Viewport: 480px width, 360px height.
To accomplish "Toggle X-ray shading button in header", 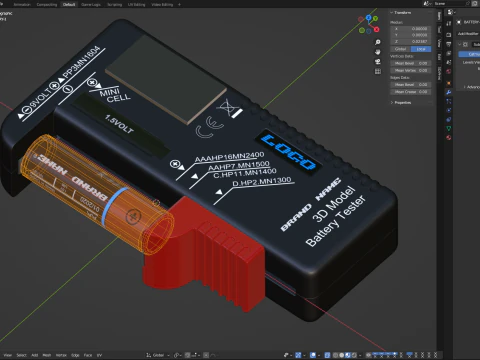I will click(327, 355).
